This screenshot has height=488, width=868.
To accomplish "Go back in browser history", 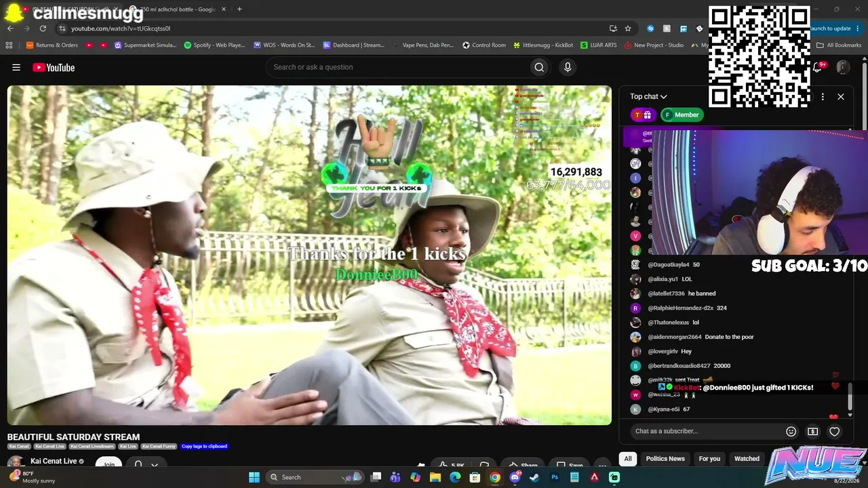I will [x=10, y=28].
